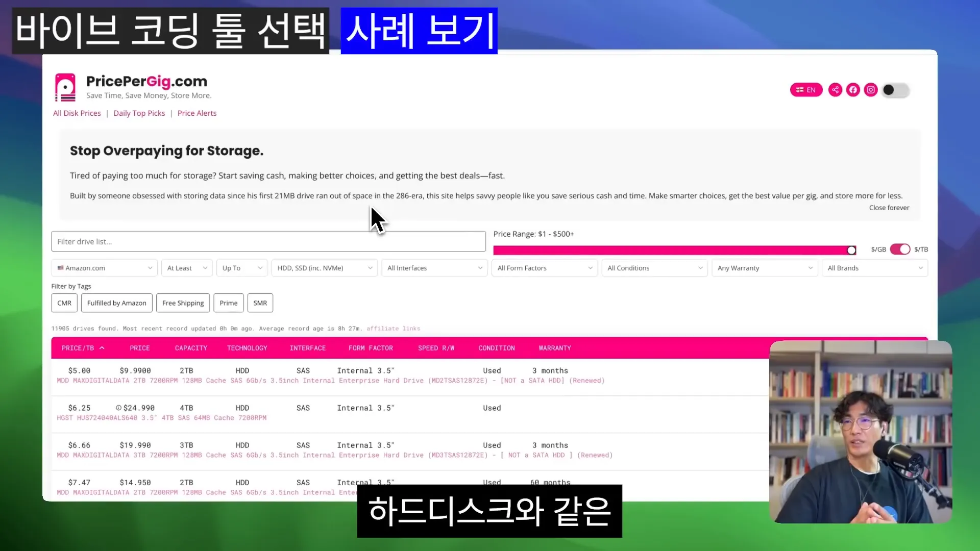This screenshot has width=980, height=551.
Task: Open the Up To capacity dropdown
Action: [x=242, y=268]
